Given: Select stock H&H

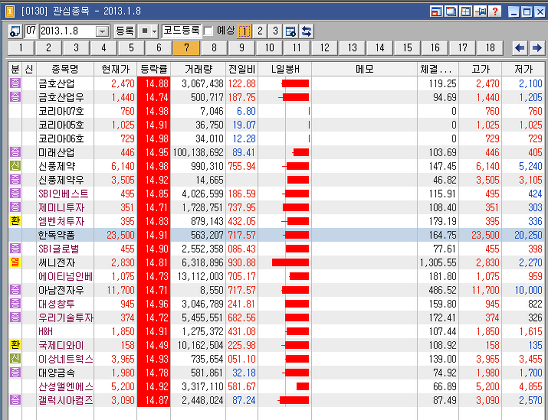Looking at the screenshot, I should 45,331.
